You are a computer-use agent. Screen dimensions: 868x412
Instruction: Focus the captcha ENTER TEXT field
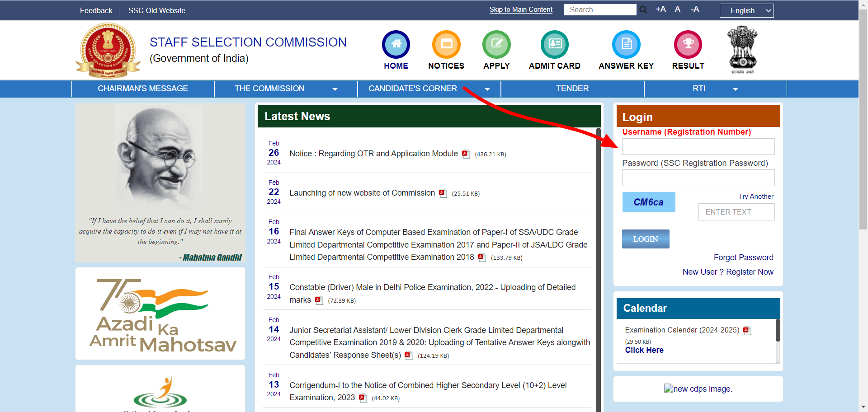point(736,212)
